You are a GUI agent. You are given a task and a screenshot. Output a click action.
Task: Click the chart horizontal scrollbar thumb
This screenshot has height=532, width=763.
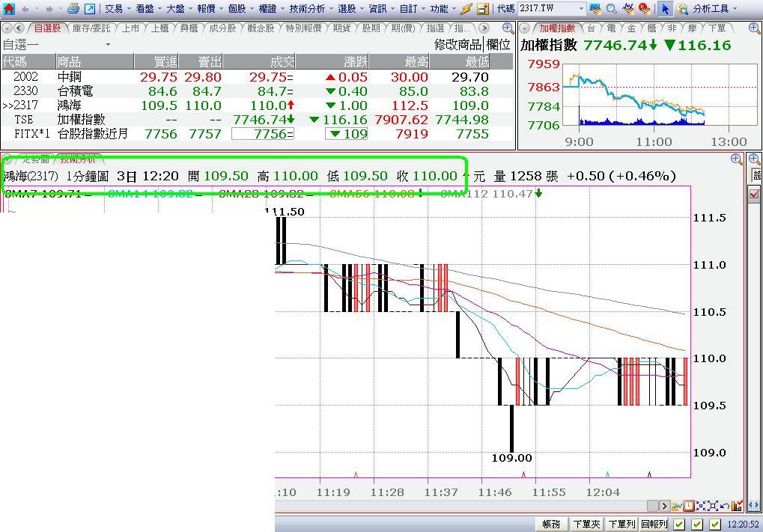(x=653, y=507)
